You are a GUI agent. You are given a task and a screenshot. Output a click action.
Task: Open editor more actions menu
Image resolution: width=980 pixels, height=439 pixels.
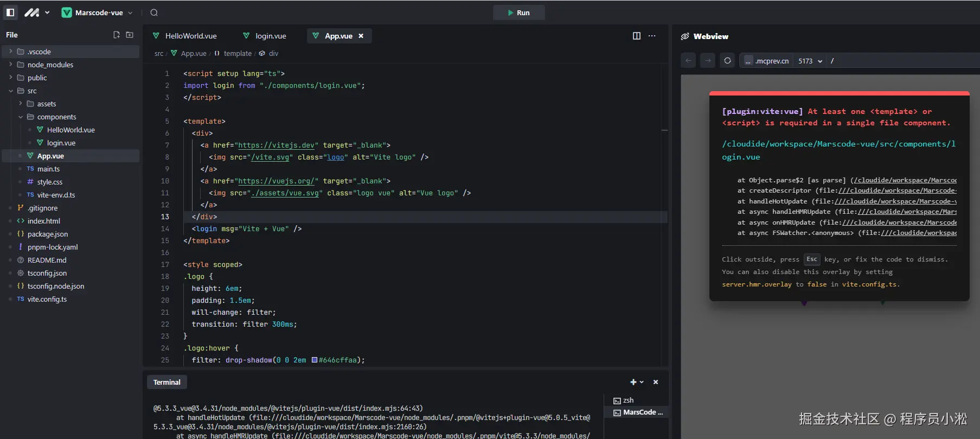(x=652, y=36)
